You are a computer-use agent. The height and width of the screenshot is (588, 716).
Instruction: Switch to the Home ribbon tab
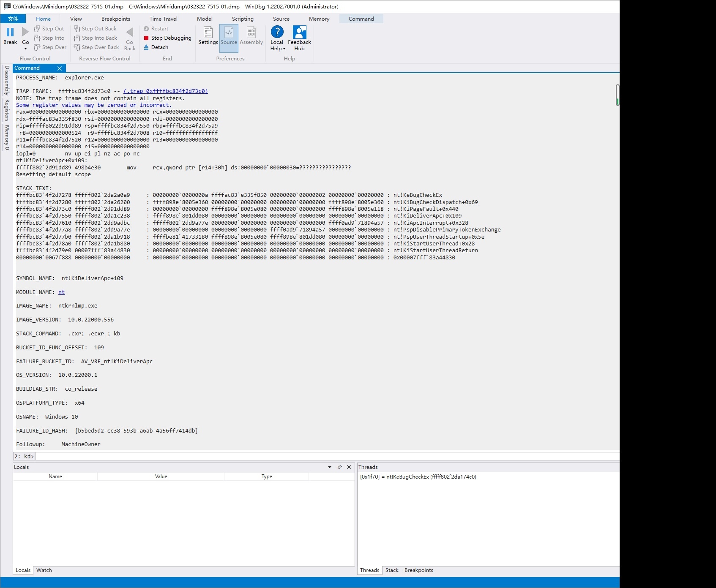coord(43,19)
